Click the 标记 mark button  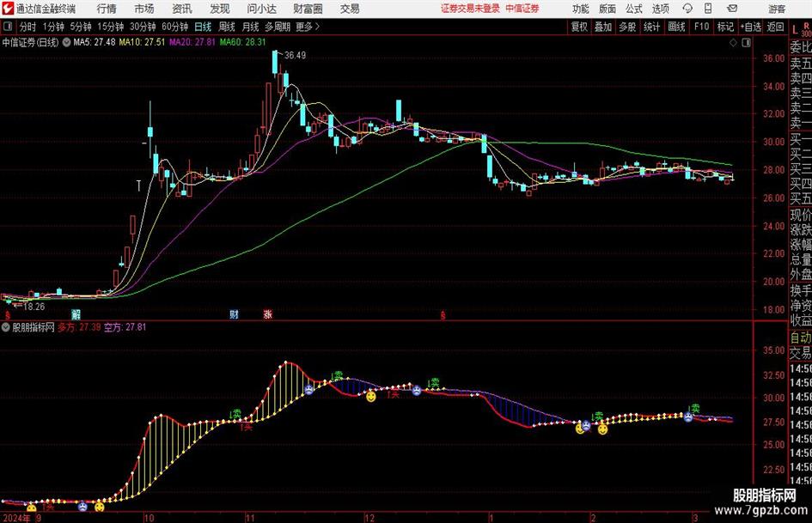(725, 27)
